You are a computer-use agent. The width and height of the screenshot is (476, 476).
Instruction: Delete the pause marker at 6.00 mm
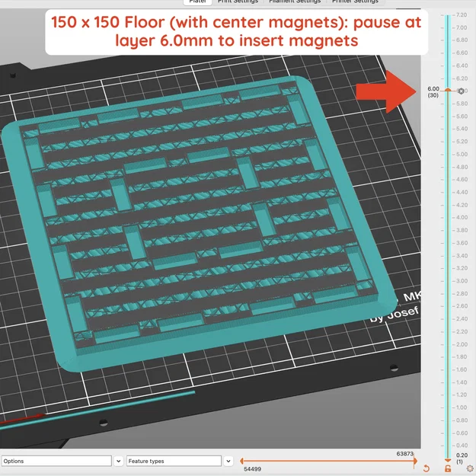[x=461, y=91]
